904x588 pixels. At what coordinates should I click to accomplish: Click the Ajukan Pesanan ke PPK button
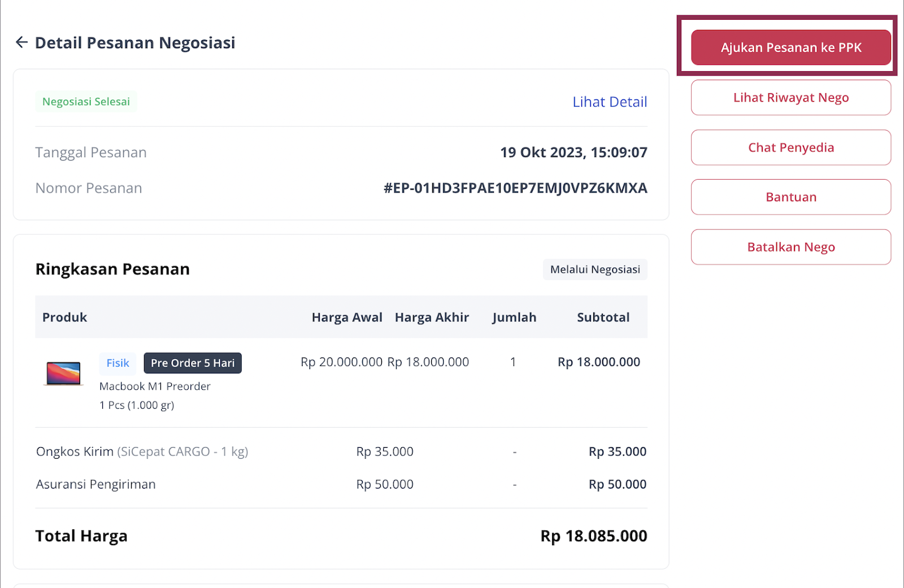coord(790,47)
